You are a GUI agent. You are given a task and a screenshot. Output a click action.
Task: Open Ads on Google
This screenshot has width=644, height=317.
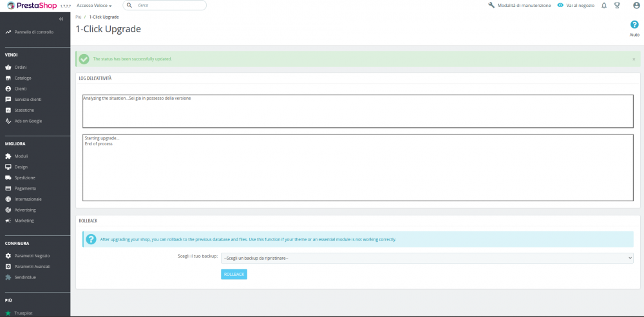click(x=28, y=121)
